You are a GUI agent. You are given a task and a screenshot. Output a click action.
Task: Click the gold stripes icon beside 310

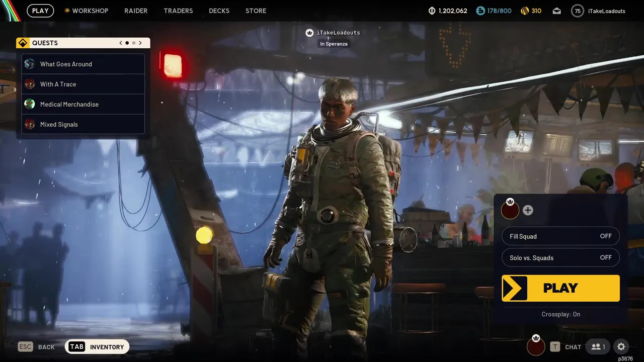click(525, 11)
